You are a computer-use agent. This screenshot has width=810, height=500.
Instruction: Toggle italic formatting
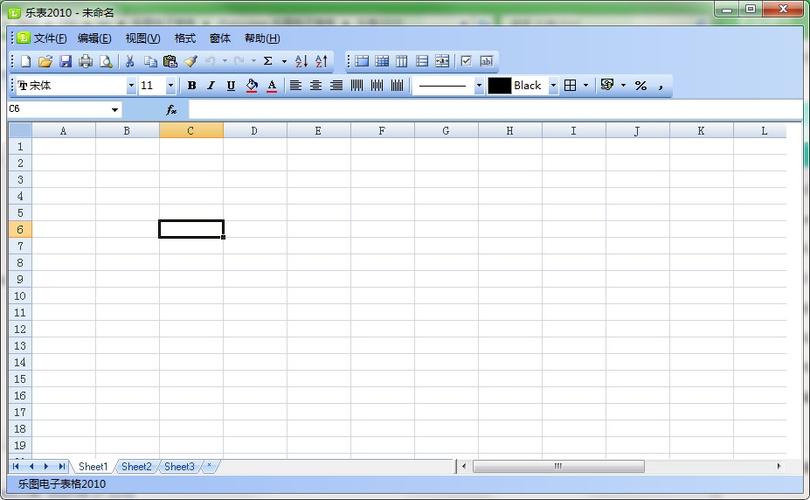point(211,86)
